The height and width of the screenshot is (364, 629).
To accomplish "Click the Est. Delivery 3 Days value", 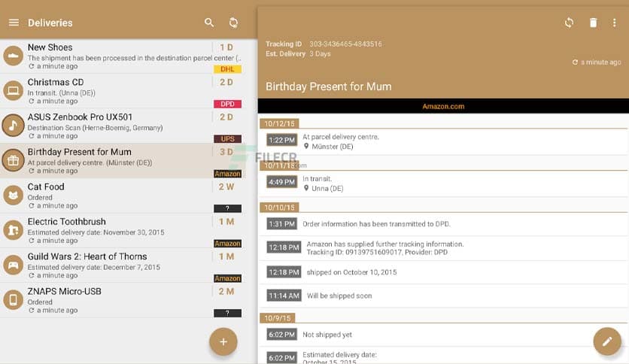I will pyautogui.click(x=320, y=53).
